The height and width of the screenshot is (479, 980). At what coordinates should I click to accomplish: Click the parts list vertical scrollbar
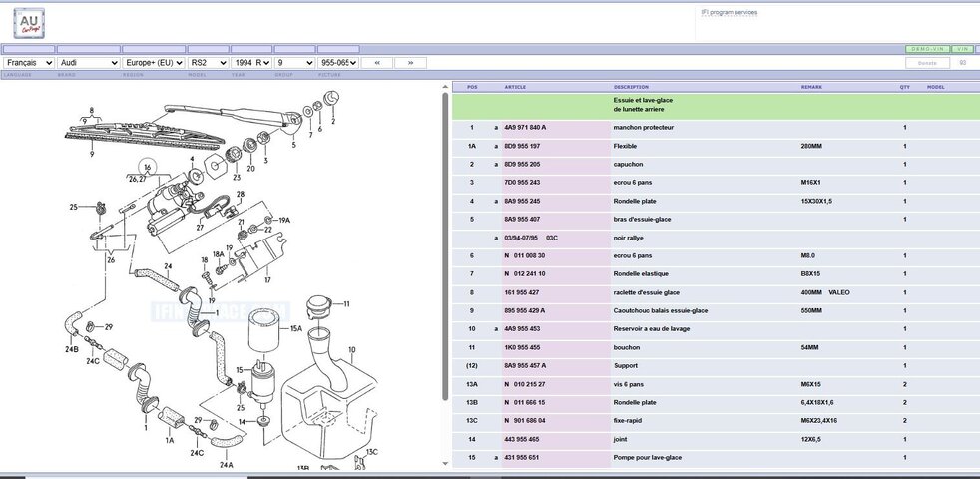pyautogui.click(x=444, y=249)
